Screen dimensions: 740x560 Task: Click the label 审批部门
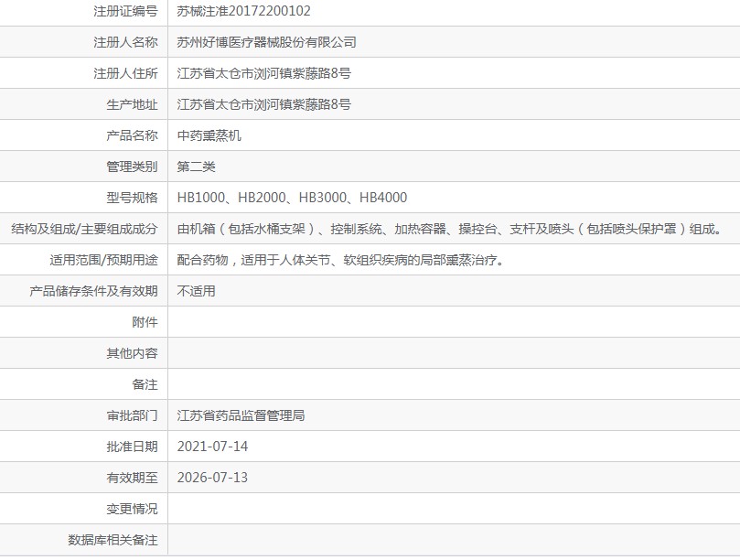point(132,415)
